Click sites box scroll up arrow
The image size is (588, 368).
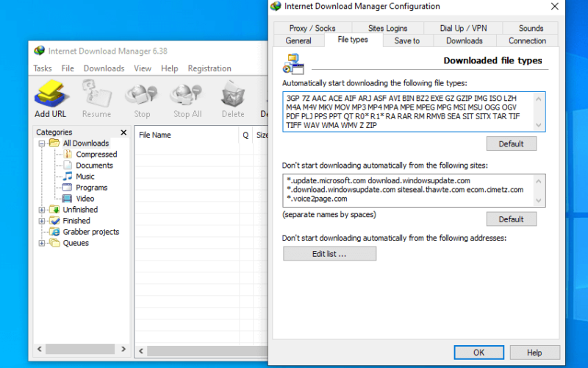539,181
